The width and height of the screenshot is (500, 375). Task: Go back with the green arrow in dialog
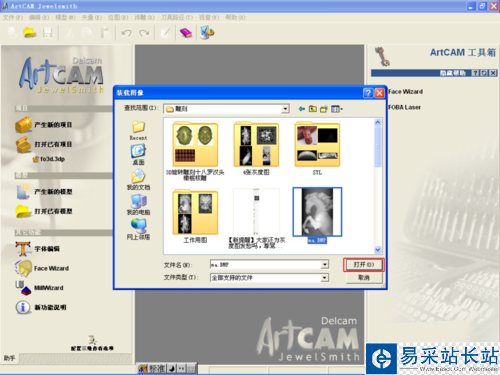click(x=302, y=109)
